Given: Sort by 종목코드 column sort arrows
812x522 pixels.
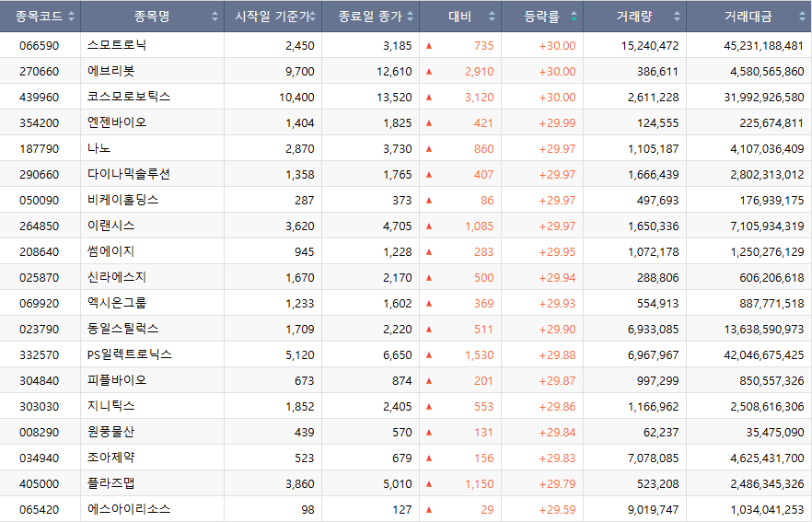Looking at the screenshot, I should (x=72, y=17).
